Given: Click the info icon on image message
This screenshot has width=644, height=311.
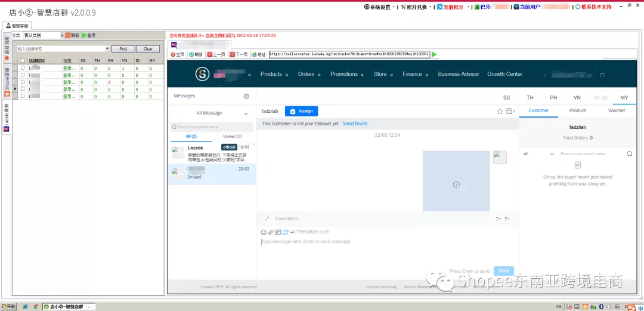Looking at the screenshot, I should 456,184.
